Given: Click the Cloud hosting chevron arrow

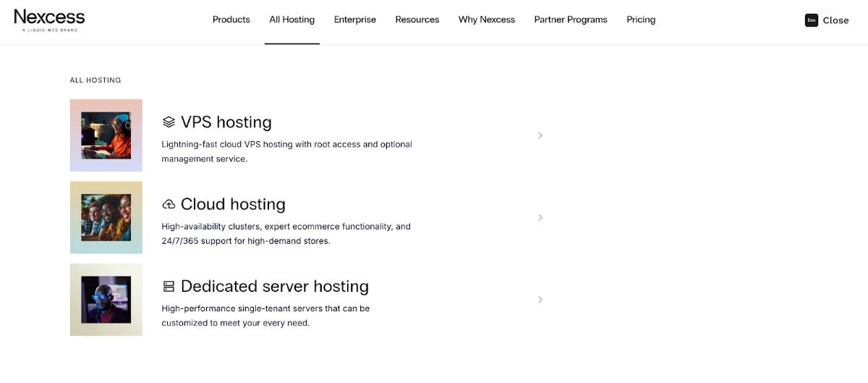Looking at the screenshot, I should (x=540, y=217).
